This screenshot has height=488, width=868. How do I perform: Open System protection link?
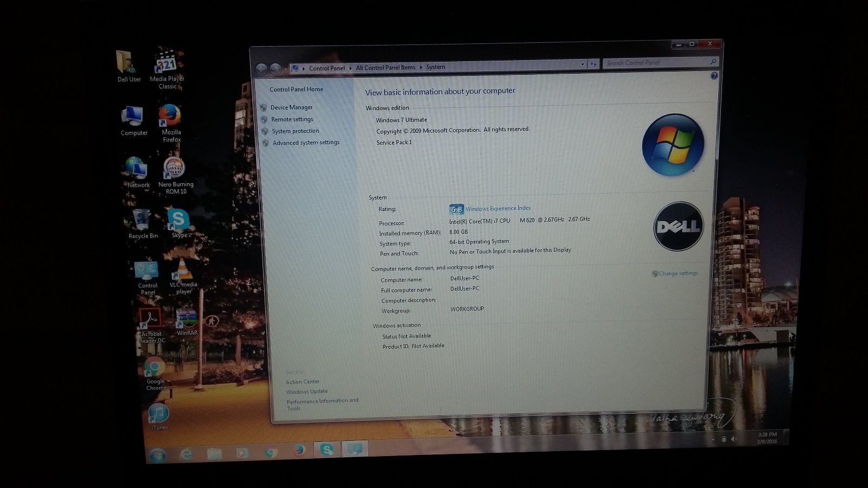pyautogui.click(x=295, y=131)
